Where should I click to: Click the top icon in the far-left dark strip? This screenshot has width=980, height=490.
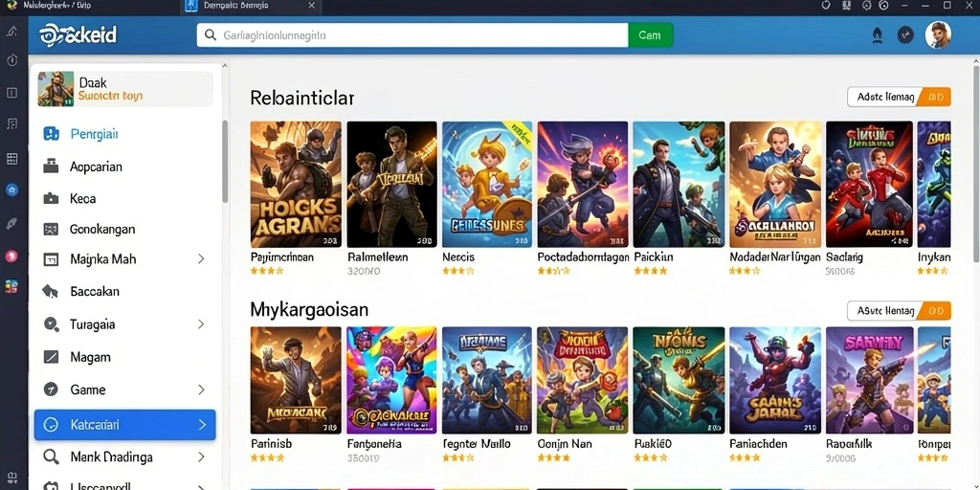(11, 32)
